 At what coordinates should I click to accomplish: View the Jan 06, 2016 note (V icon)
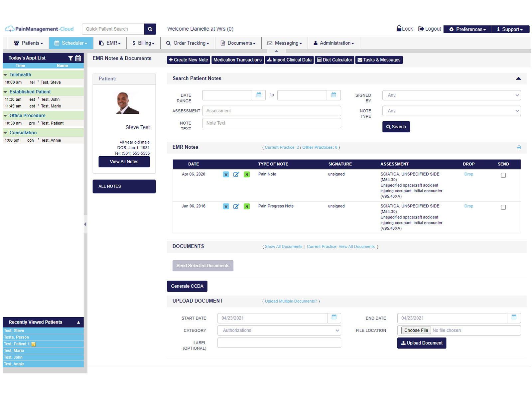click(x=226, y=206)
